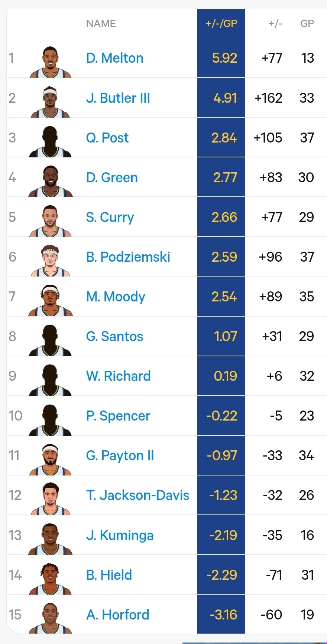327x644 pixels.
Task: Select S. Curry's avatar image
Action: pyautogui.click(x=51, y=221)
